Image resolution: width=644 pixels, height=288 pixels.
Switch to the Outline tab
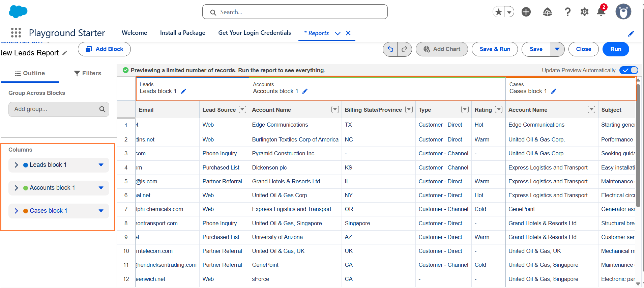pos(30,73)
